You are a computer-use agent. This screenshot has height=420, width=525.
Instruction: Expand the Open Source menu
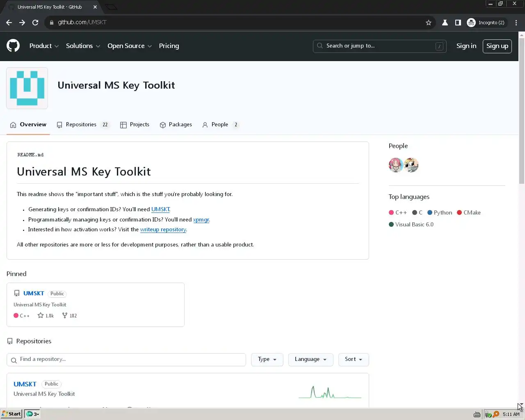click(x=130, y=46)
